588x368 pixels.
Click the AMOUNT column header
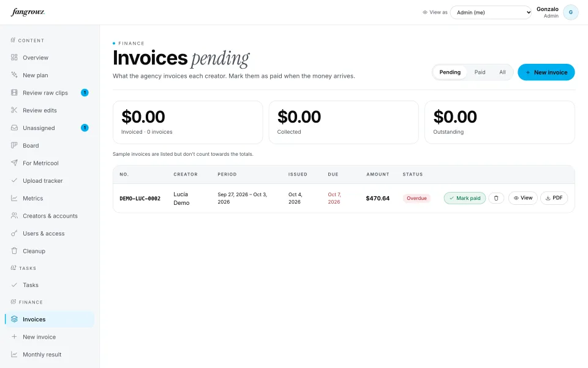(378, 174)
